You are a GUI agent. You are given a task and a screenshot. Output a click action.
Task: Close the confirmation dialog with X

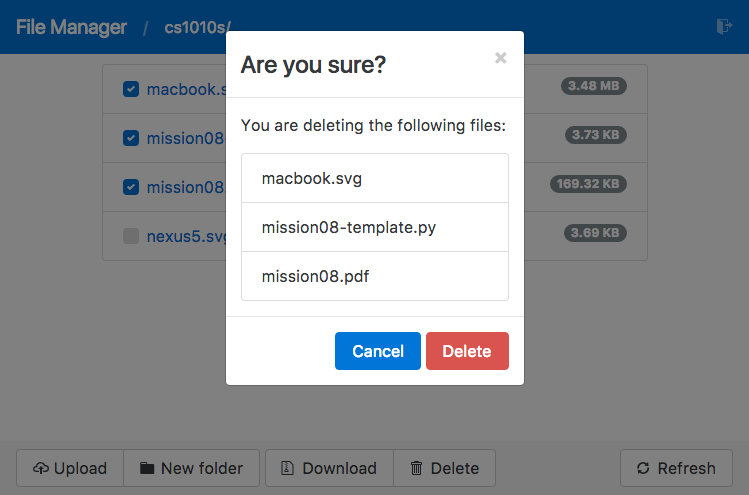(501, 58)
